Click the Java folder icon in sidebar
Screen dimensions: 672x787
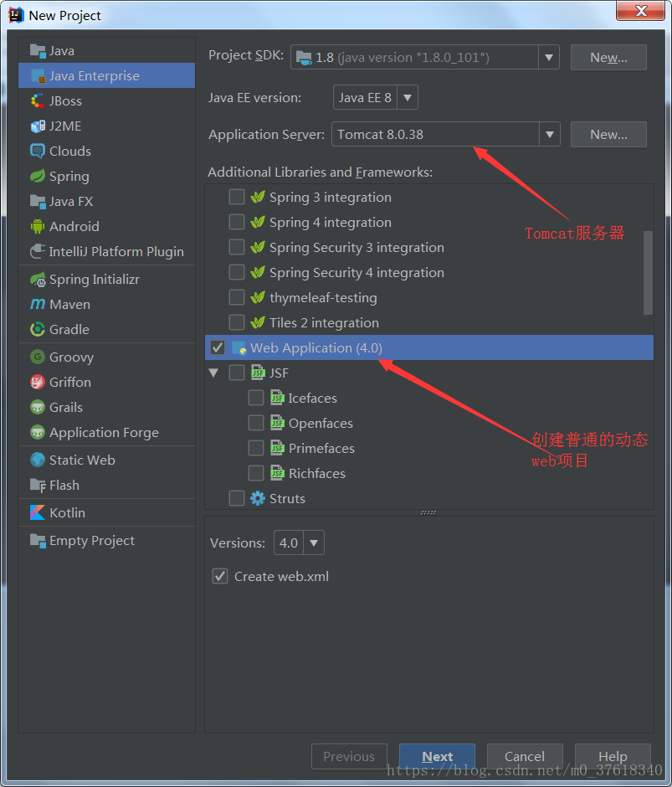pyautogui.click(x=38, y=51)
